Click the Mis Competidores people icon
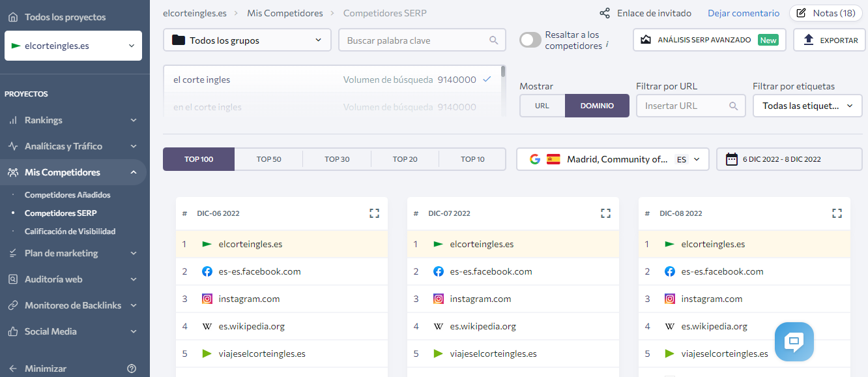Screen dimensions: 868x377 [x=13, y=172]
